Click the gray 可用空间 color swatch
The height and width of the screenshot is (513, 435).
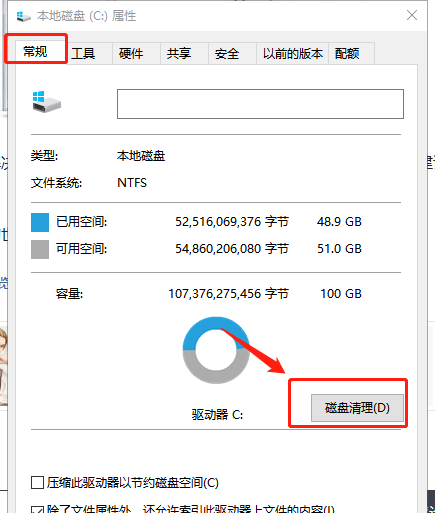(x=40, y=249)
